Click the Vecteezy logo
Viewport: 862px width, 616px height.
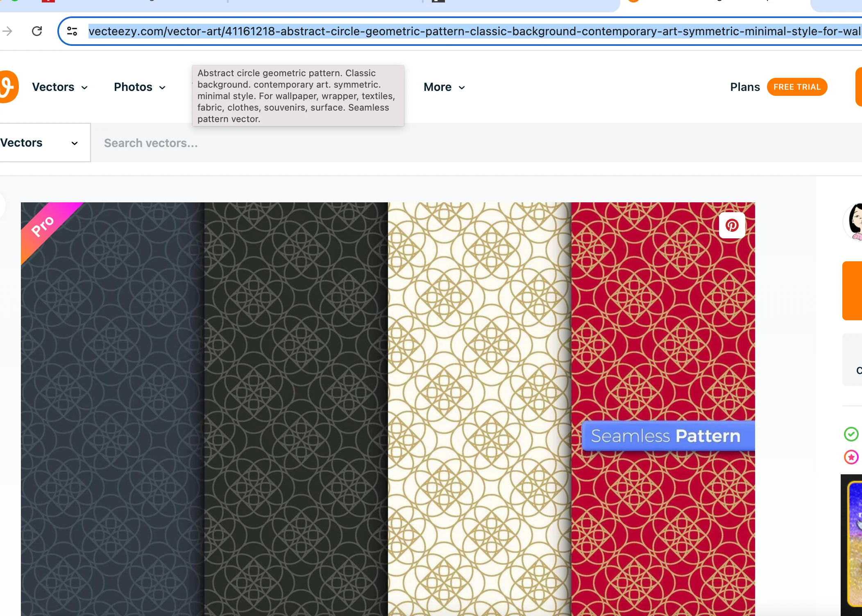9,87
